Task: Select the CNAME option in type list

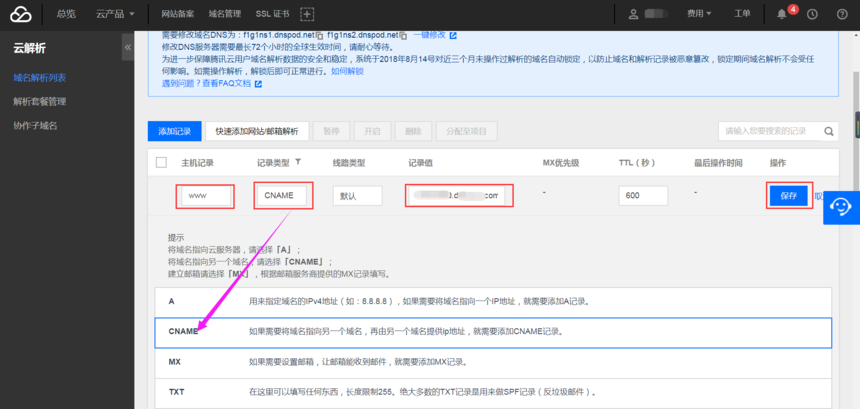Action: (185, 332)
